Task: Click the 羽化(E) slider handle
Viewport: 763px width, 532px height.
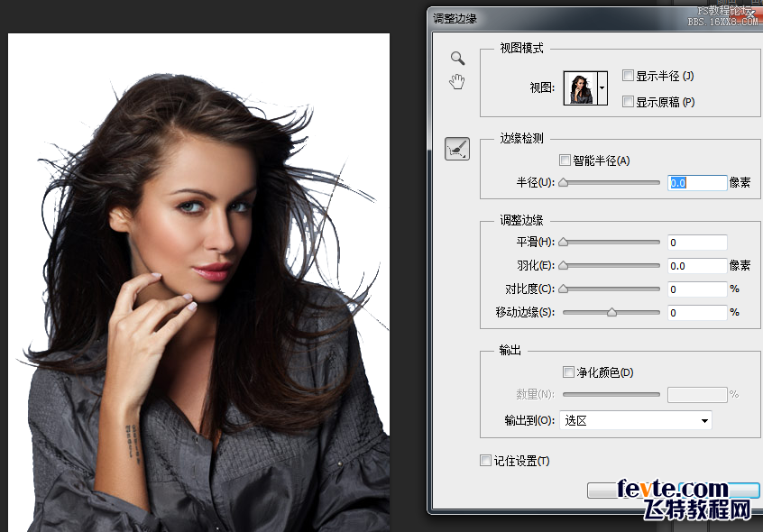Action: pos(564,265)
